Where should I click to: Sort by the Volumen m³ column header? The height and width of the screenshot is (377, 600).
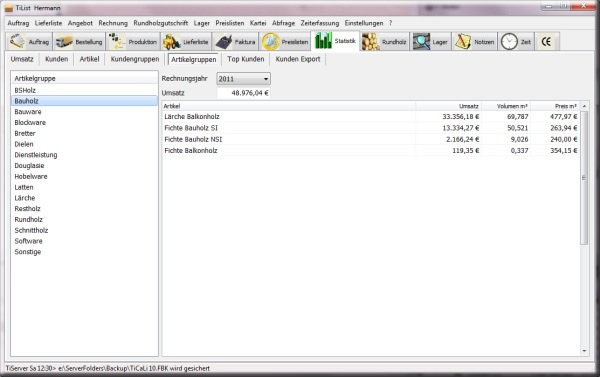pos(506,106)
